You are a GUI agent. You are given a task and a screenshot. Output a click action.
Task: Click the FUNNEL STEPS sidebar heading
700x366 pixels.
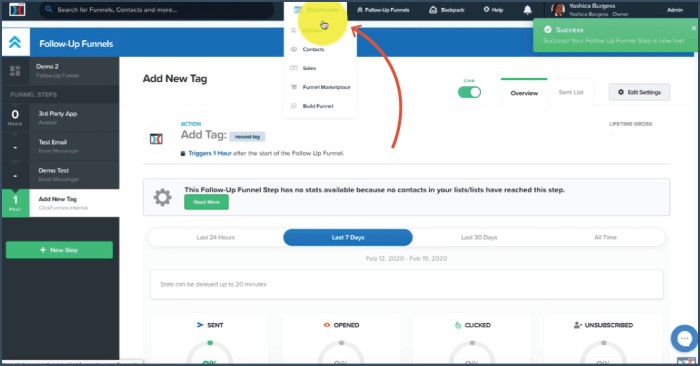pyautogui.click(x=33, y=95)
